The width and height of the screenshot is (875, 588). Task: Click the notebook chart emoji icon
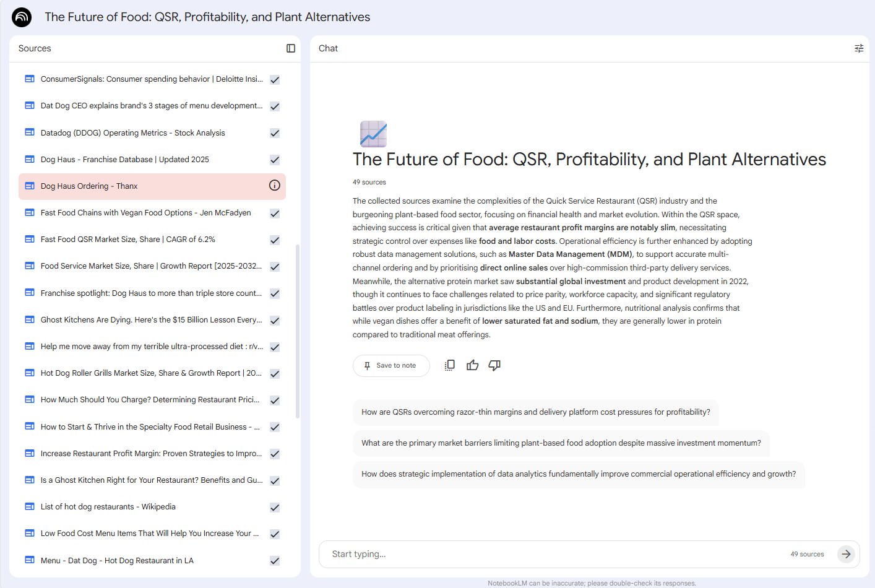(x=373, y=134)
